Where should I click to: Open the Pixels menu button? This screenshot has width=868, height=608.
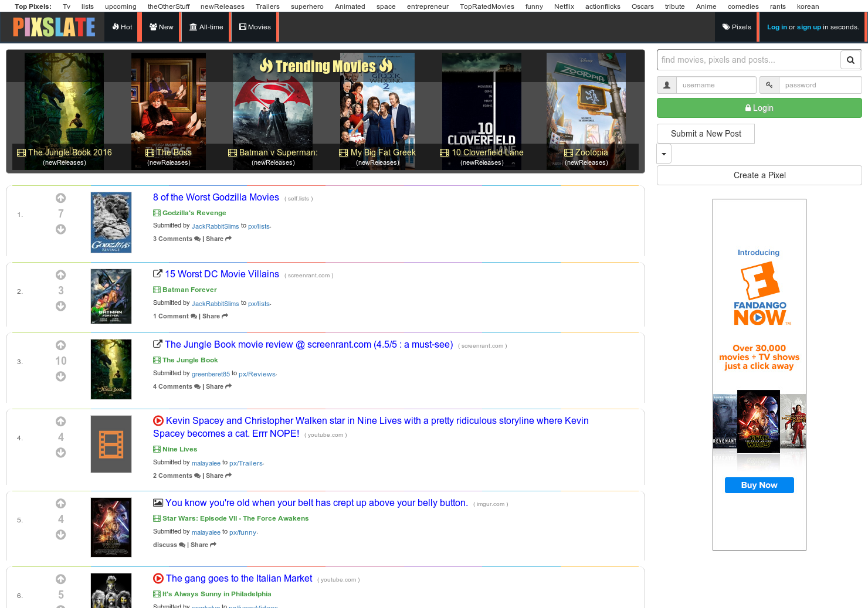point(737,27)
